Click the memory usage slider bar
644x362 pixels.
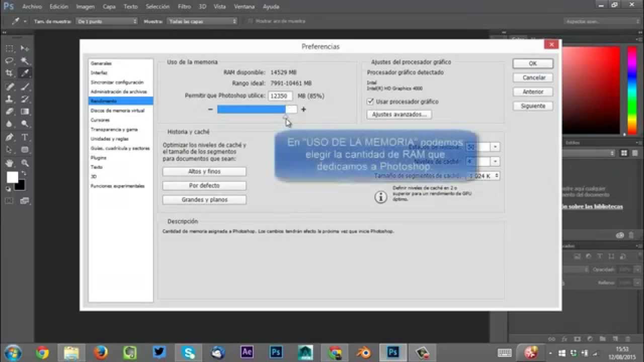[x=257, y=109]
